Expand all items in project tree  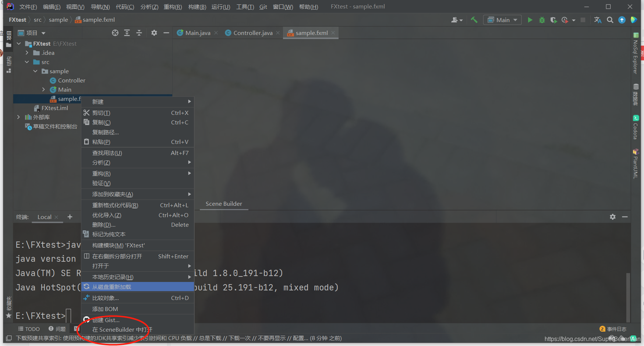point(127,33)
